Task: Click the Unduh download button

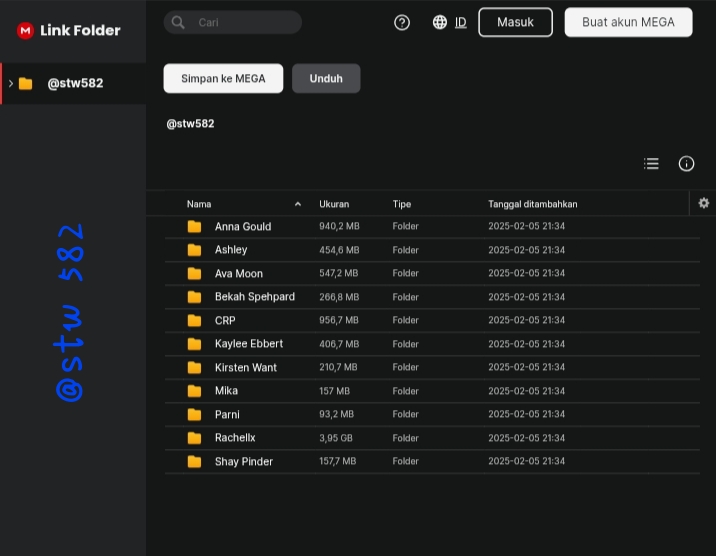Action: click(326, 79)
